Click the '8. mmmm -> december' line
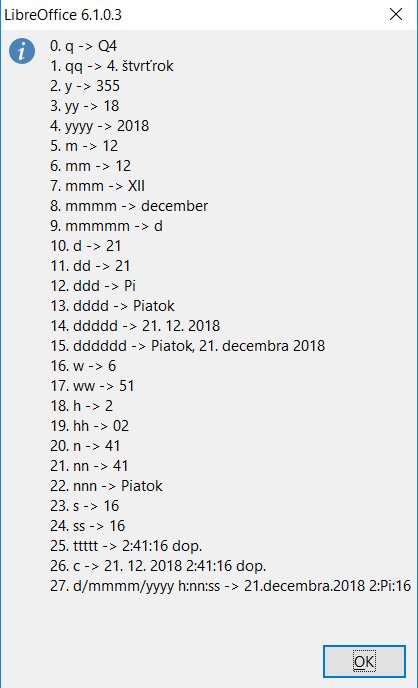Image resolution: width=418 pixels, height=688 pixels. (x=129, y=206)
